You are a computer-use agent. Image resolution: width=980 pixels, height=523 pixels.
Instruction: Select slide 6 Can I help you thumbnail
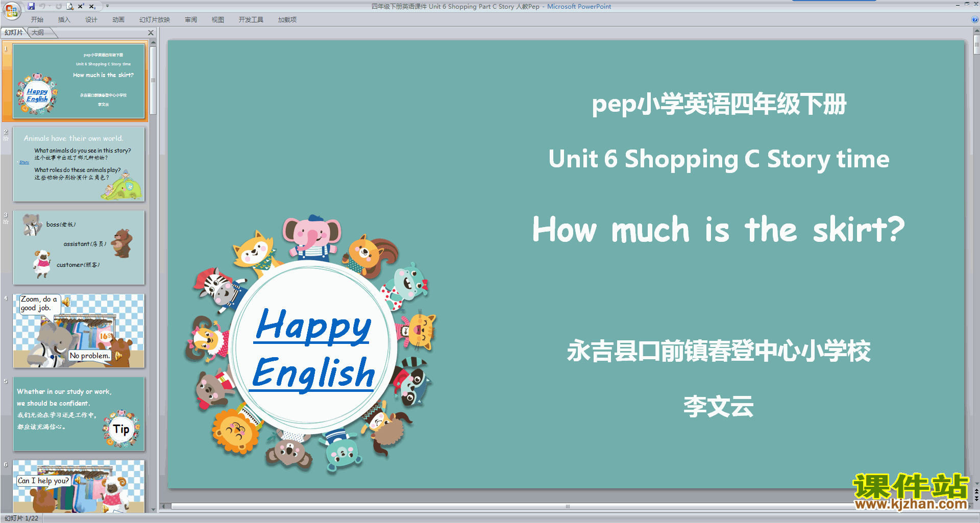tap(79, 486)
